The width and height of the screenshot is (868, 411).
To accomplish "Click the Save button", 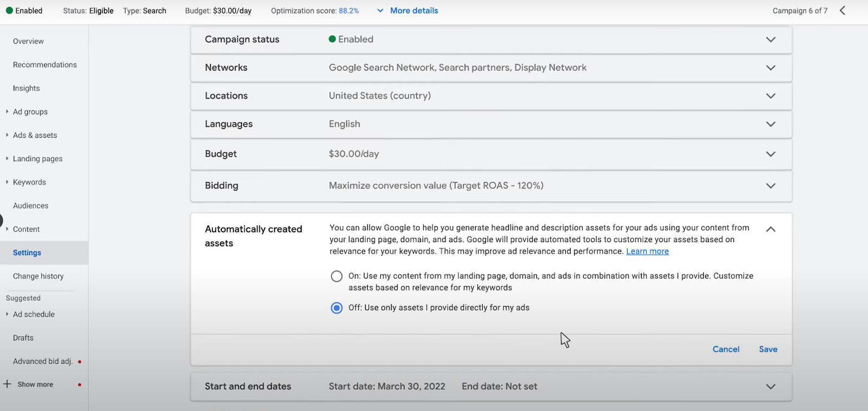I will pyautogui.click(x=768, y=349).
